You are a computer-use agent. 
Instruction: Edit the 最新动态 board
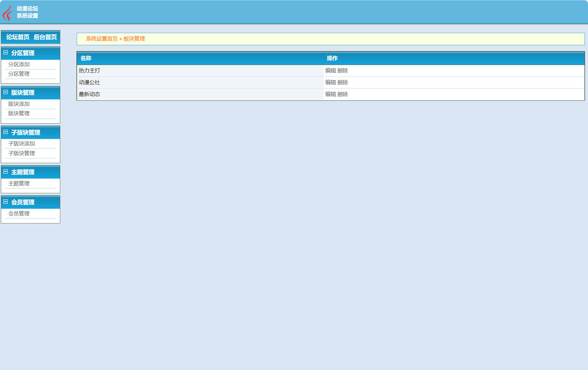(x=330, y=94)
